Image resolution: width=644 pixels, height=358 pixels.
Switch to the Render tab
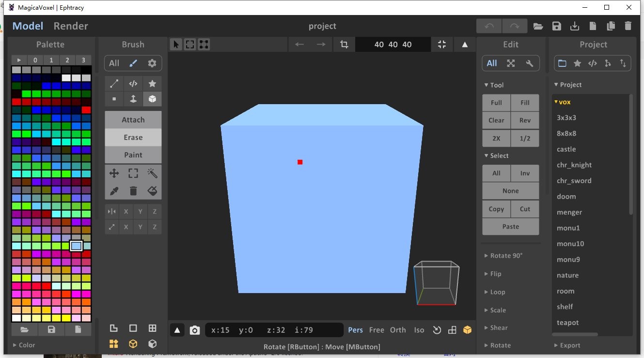[71, 26]
